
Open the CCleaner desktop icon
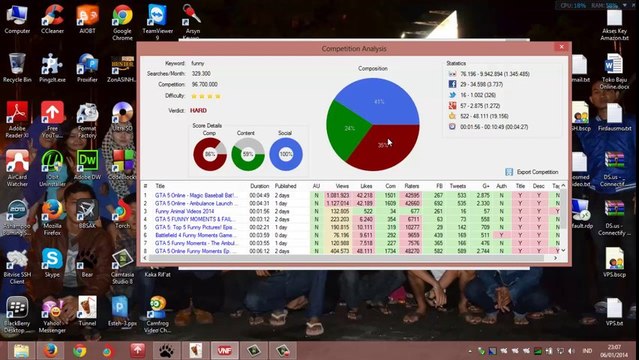52,19
